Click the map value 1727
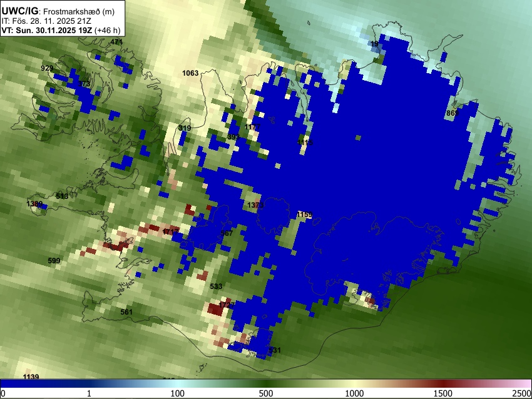 [x=227, y=305]
